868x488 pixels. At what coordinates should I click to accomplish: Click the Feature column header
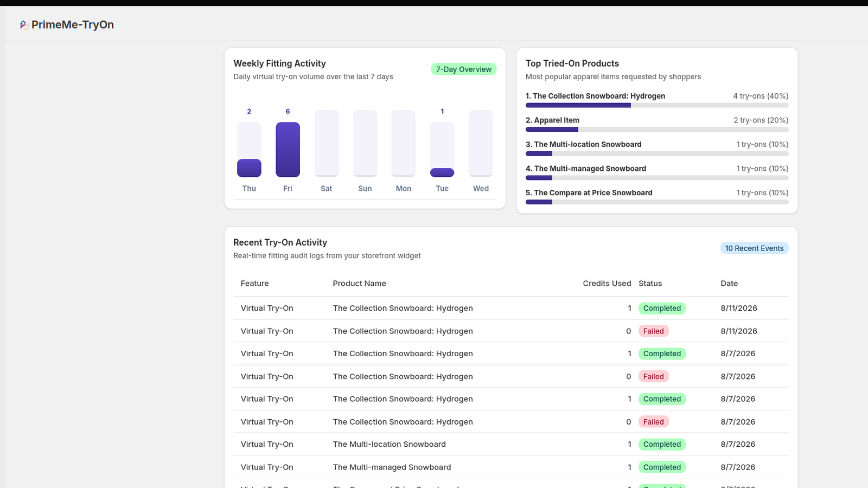(x=254, y=284)
